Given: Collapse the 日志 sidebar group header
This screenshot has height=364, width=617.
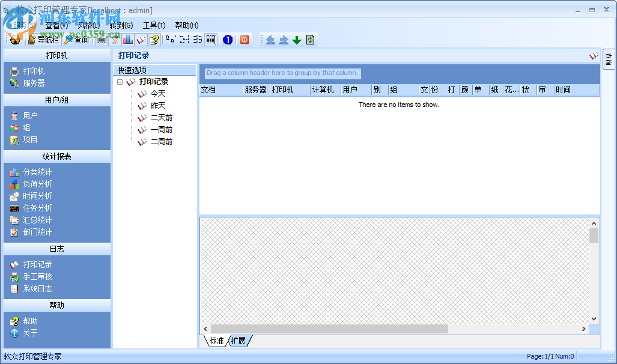Looking at the screenshot, I should 57,249.
